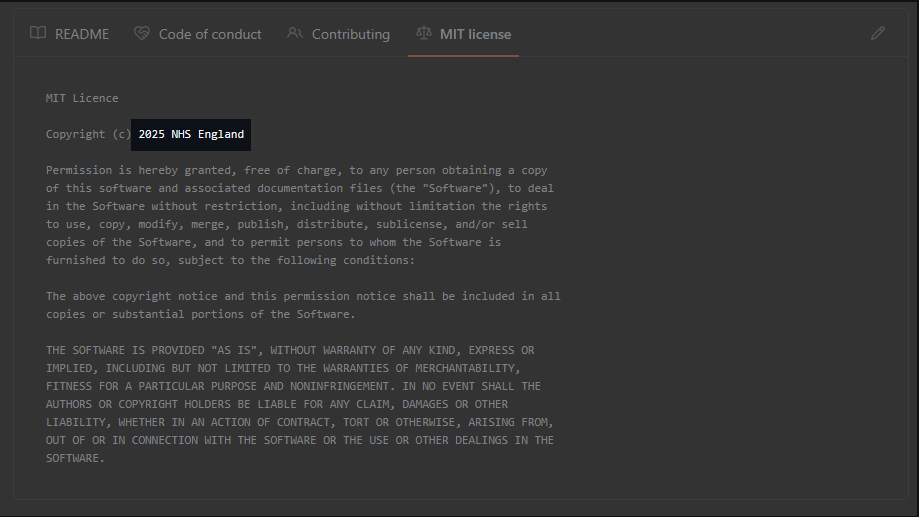Image resolution: width=919 pixels, height=517 pixels.
Task: Click the line starting "The above copyright notice"
Action: (303, 296)
